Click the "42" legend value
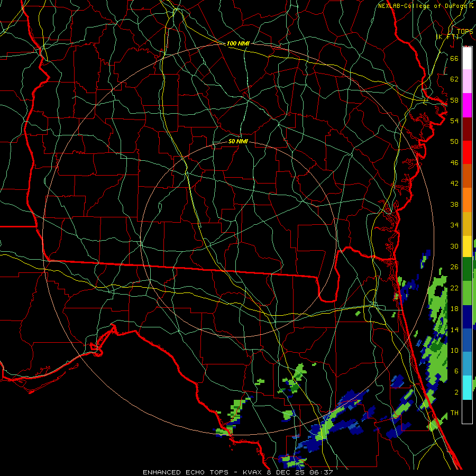Screen dimensions: 476x476 tap(454, 184)
